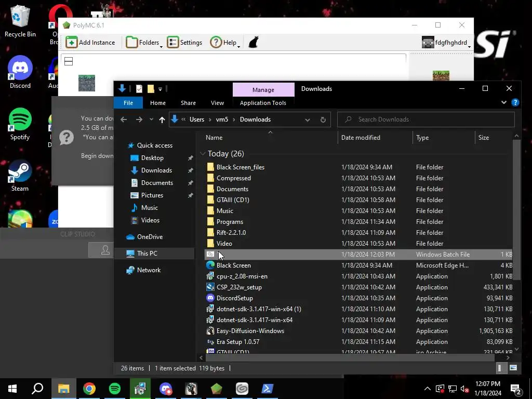Image resolution: width=532 pixels, height=399 pixels.
Task: Open Customize Quick Access Toolbar dropdown
Action: click(160, 89)
